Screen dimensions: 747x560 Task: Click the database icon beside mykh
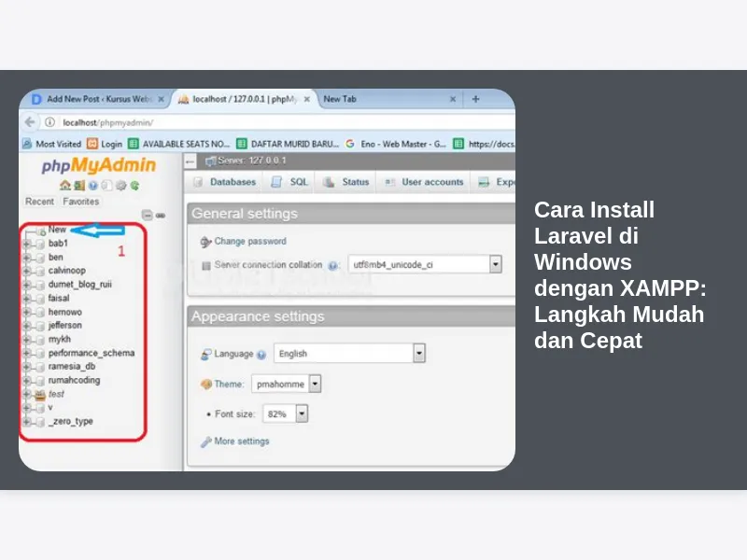click(40, 340)
